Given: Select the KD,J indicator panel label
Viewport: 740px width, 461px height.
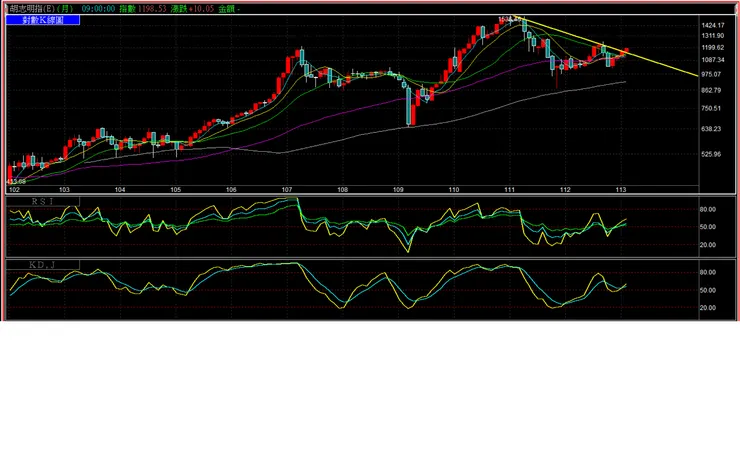Looking at the screenshot, I should (x=42, y=265).
